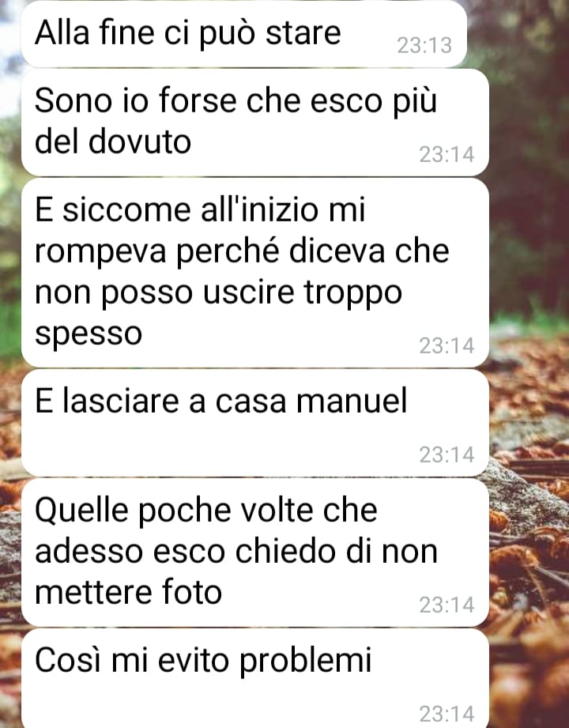Click the words 'chiedo di non' in message

337,552
